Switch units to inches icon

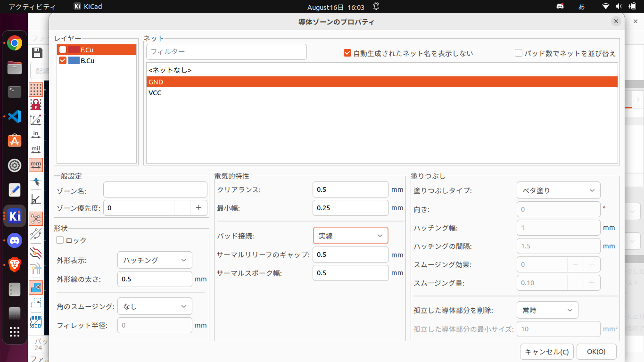click(36, 135)
